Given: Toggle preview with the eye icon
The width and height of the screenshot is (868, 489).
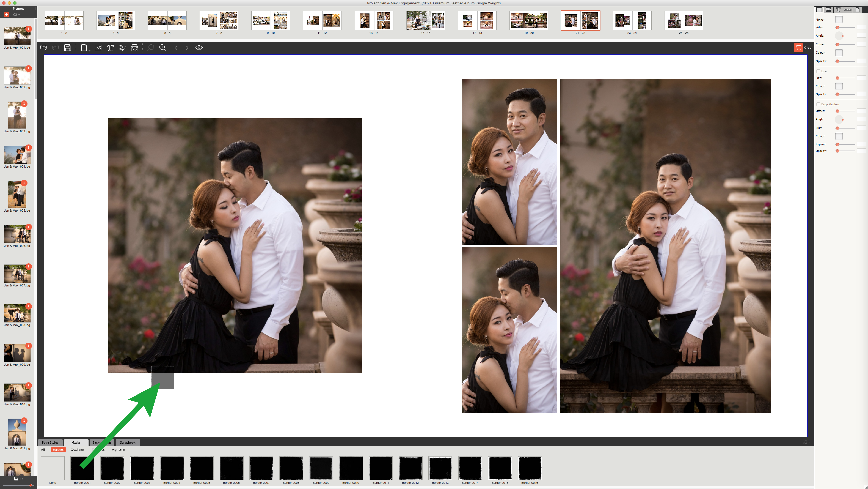Looking at the screenshot, I should [x=199, y=48].
